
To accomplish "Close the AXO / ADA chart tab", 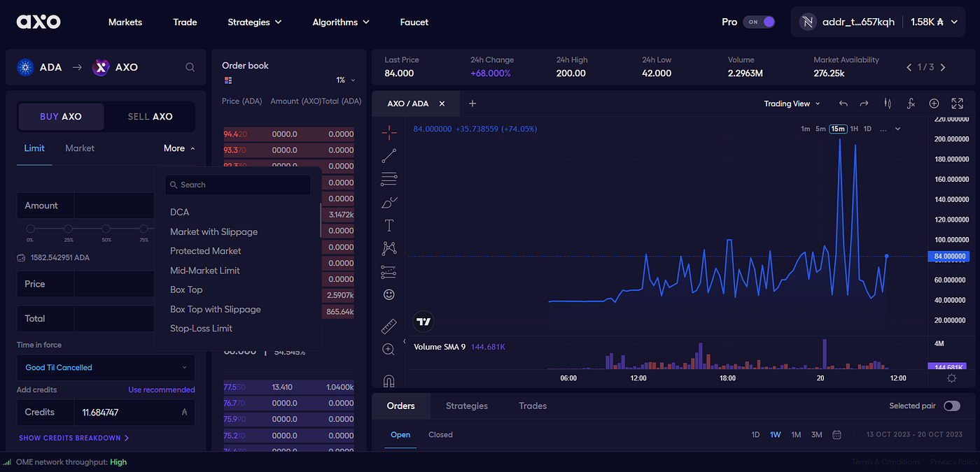I will pyautogui.click(x=442, y=103).
